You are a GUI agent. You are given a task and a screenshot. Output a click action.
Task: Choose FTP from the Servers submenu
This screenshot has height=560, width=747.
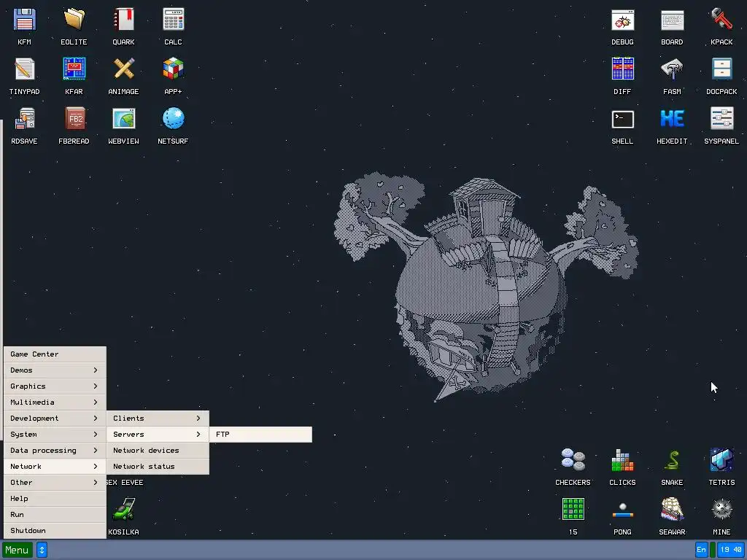pos(260,435)
